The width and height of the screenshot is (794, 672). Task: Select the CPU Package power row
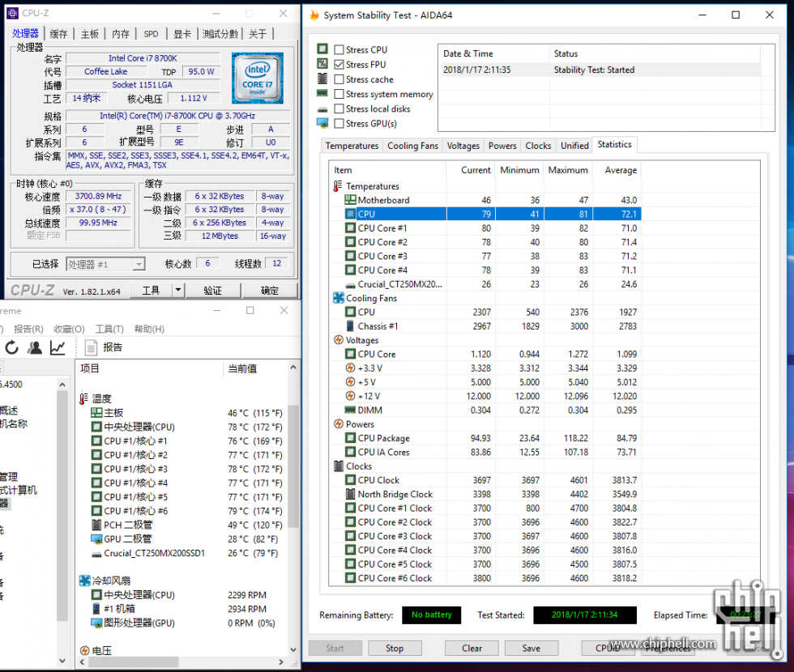pyautogui.click(x=485, y=438)
